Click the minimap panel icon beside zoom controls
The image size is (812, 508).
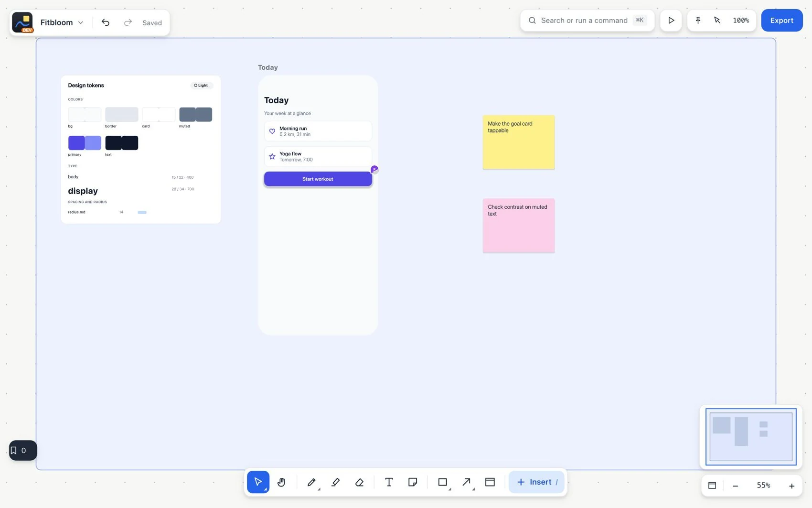pyautogui.click(x=712, y=486)
